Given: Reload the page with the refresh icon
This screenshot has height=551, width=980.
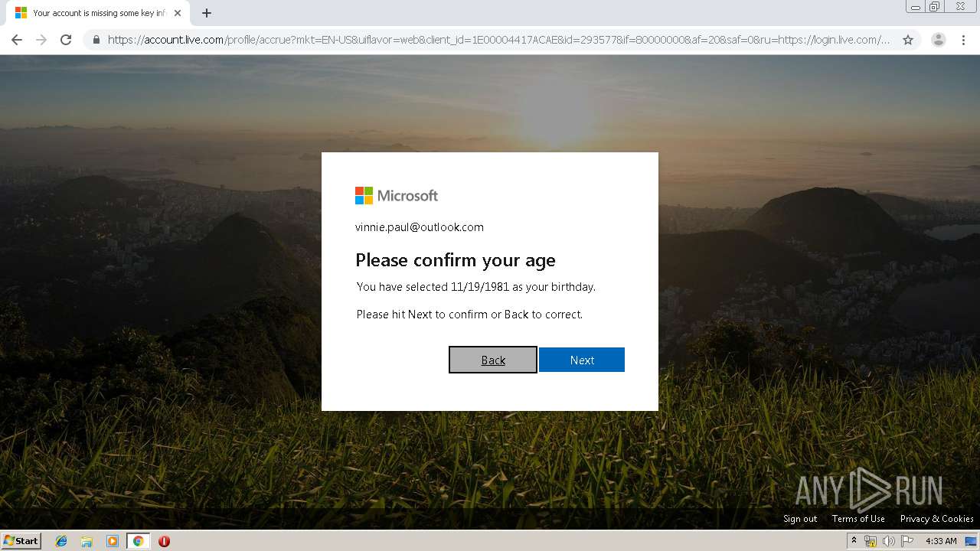Looking at the screenshot, I should tap(66, 40).
